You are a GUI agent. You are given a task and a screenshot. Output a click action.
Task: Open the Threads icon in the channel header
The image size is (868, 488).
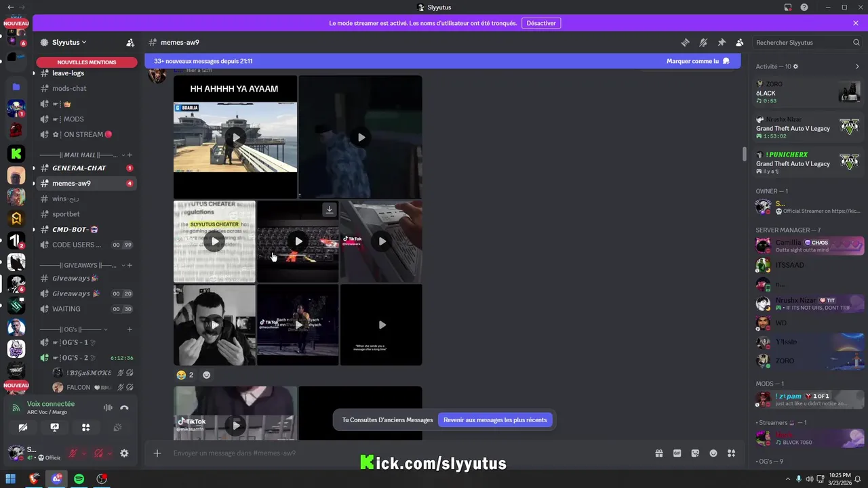pos(685,42)
